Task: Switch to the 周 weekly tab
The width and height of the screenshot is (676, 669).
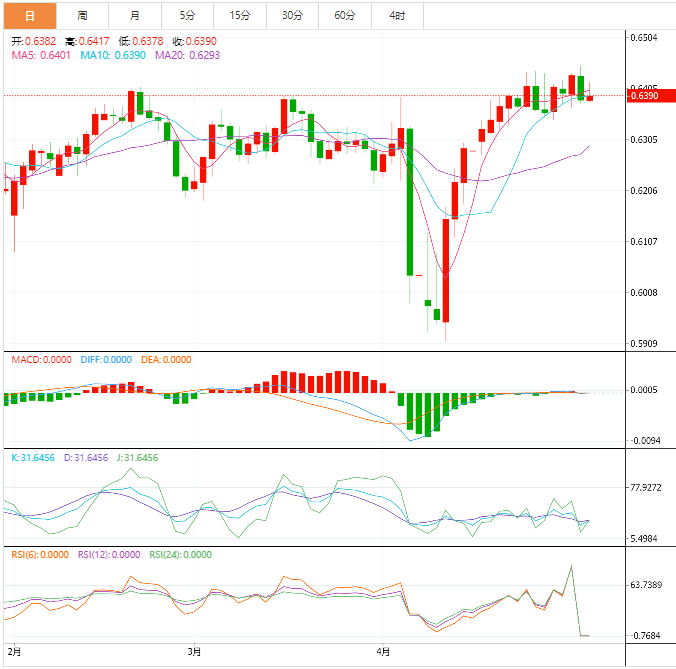Action: tap(82, 15)
